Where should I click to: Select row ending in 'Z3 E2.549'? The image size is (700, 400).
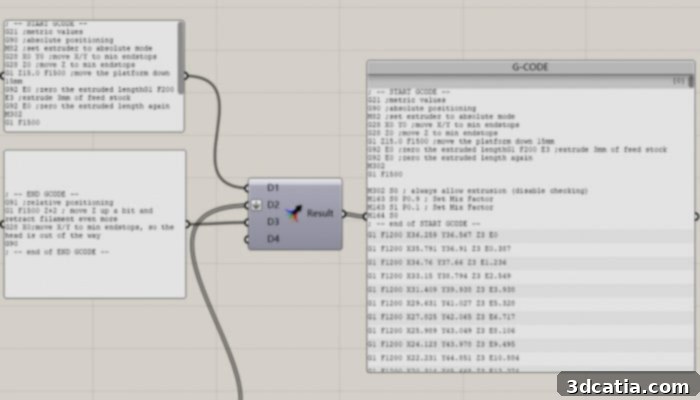[530, 276]
